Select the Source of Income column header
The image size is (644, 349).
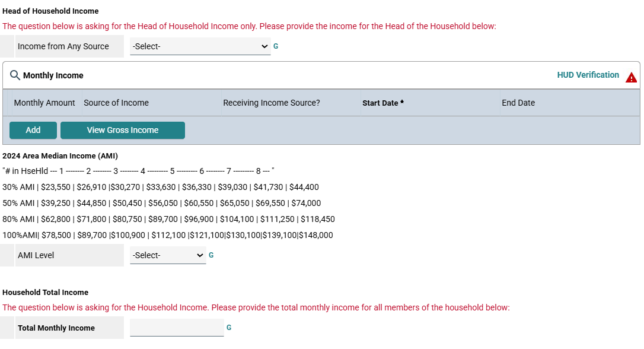click(116, 103)
